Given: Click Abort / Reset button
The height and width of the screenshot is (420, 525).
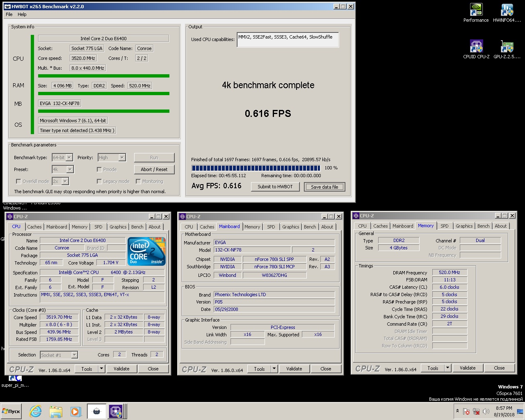Looking at the screenshot, I should coord(154,169).
